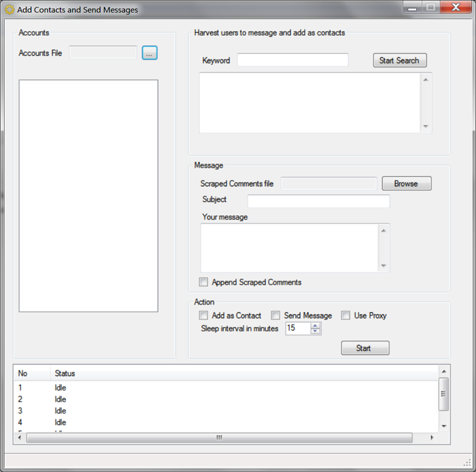Open the Accounts File browse (...) button
The image size is (476, 472).
coord(150,53)
